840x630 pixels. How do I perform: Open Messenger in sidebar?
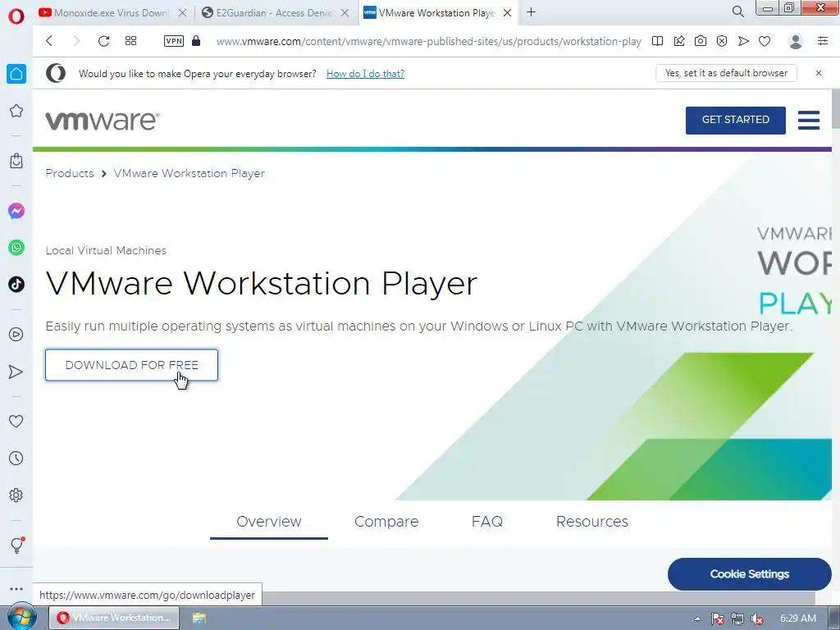coord(16,211)
